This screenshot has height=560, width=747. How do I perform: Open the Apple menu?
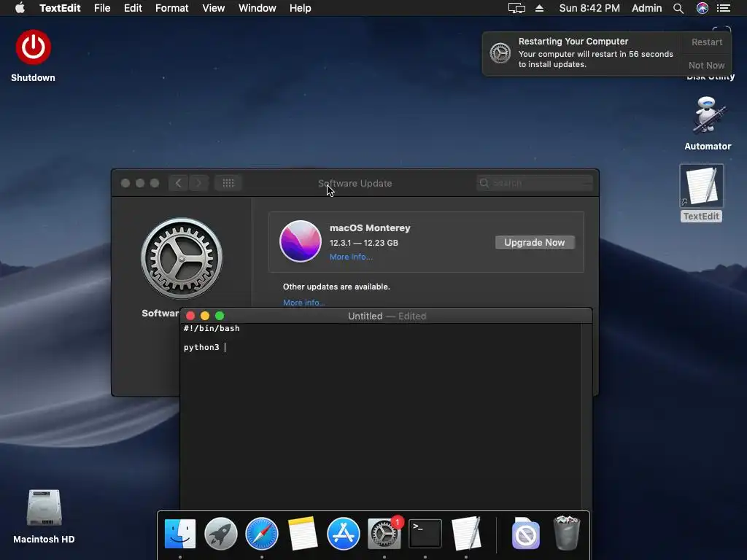[20, 8]
